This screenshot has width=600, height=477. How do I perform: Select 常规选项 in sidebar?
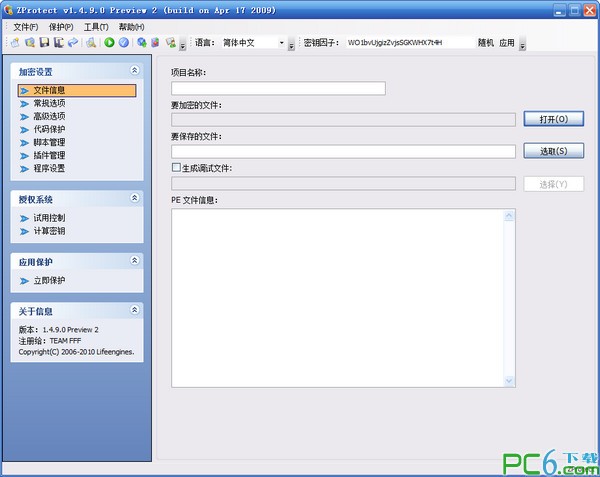point(49,103)
